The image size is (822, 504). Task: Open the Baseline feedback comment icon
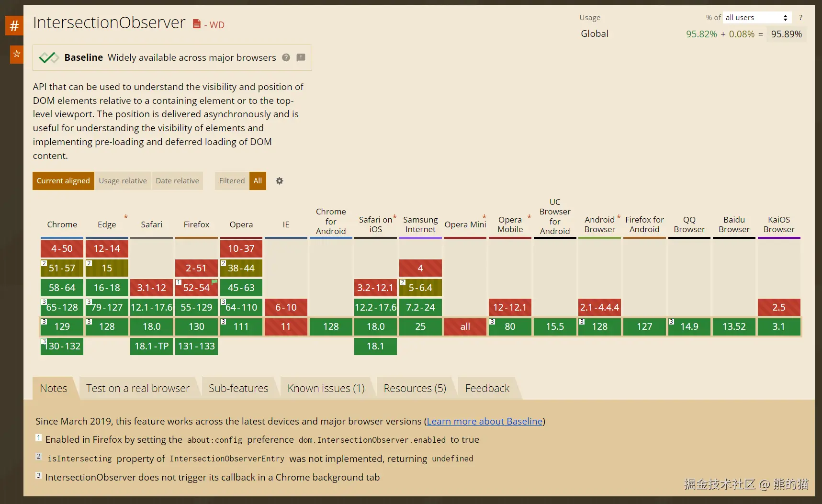(301, 57)
